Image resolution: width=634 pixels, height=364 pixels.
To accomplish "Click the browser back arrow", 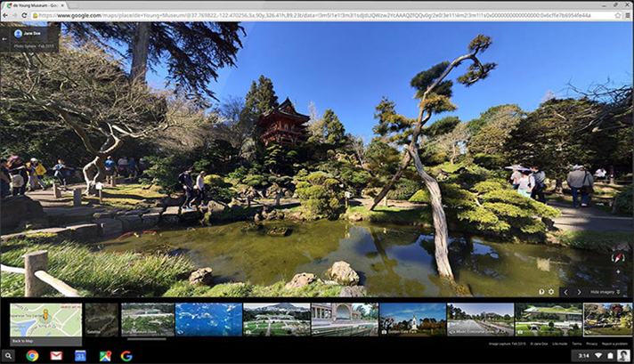I will tap(5, 15).
